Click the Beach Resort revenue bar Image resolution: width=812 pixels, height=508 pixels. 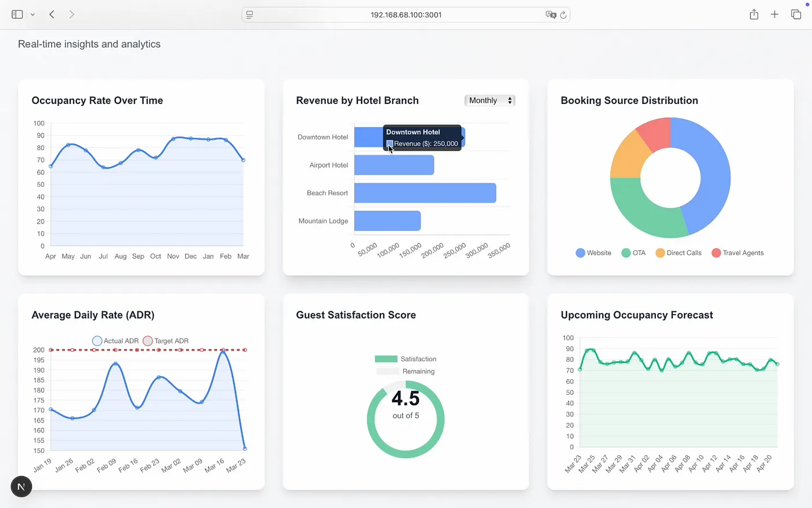tap(425, 193)
